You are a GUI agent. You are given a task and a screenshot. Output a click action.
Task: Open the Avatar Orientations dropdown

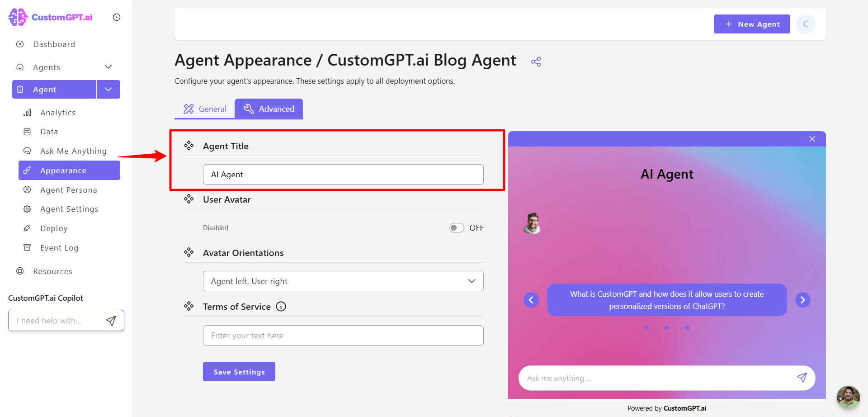point(343,281)
